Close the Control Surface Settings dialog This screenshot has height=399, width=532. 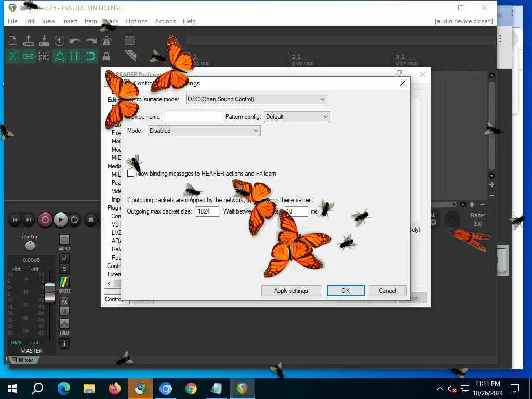coord(403,83)
